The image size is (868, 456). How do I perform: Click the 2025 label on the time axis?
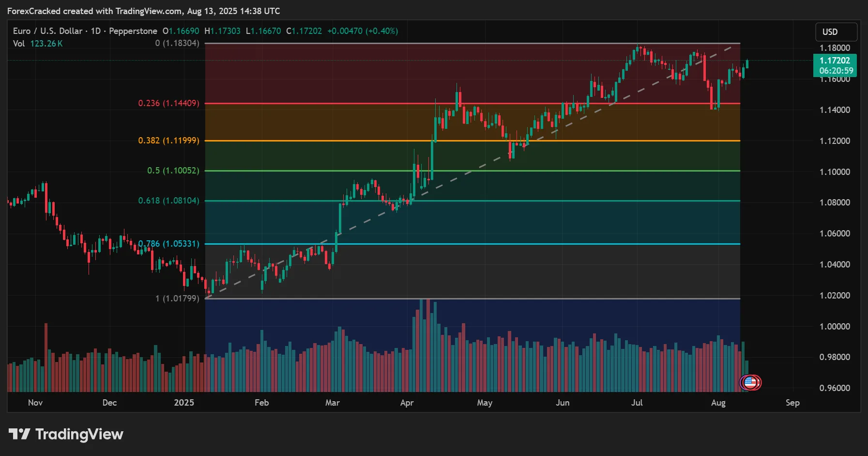coord(184,403)
